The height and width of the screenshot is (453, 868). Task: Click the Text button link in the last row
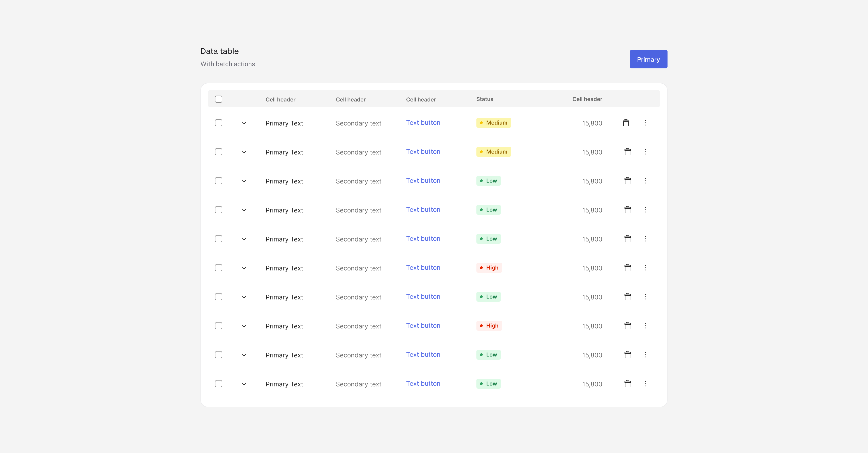[x=423, y=384]
